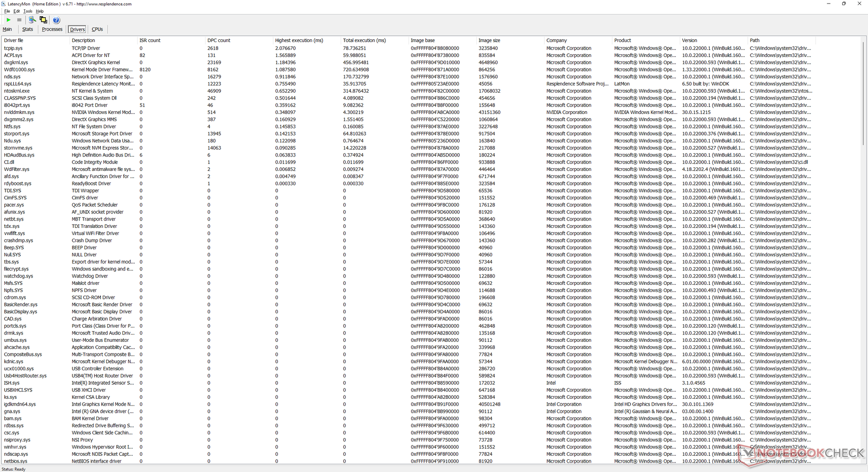Switch to the CPUs tab

97,29
